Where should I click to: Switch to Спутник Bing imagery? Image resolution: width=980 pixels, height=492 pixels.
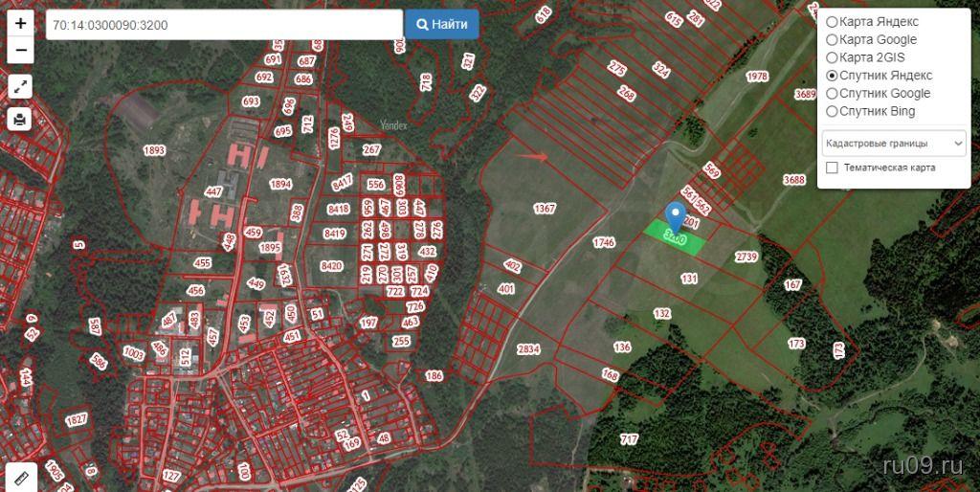click(832, 111)
